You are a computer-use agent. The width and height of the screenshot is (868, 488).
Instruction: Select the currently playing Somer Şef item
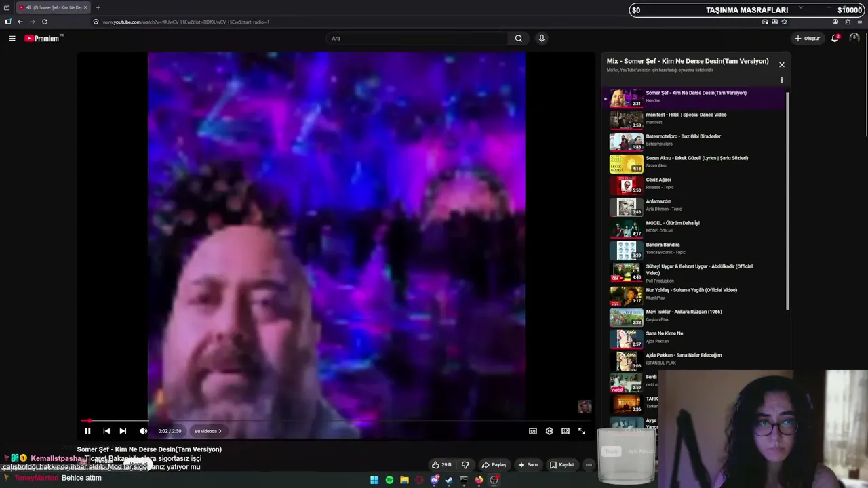coord(694,98)
